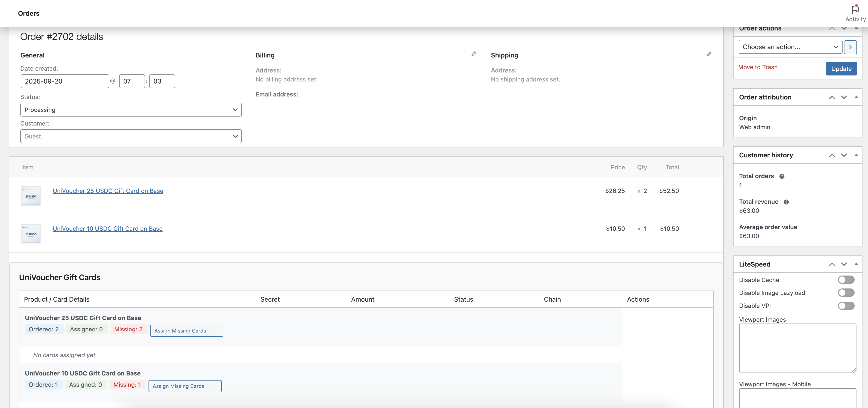Collapse the LiteSpeed panel triangle
The height and width of the screenshot is (408, 868).
click(856, 264)
